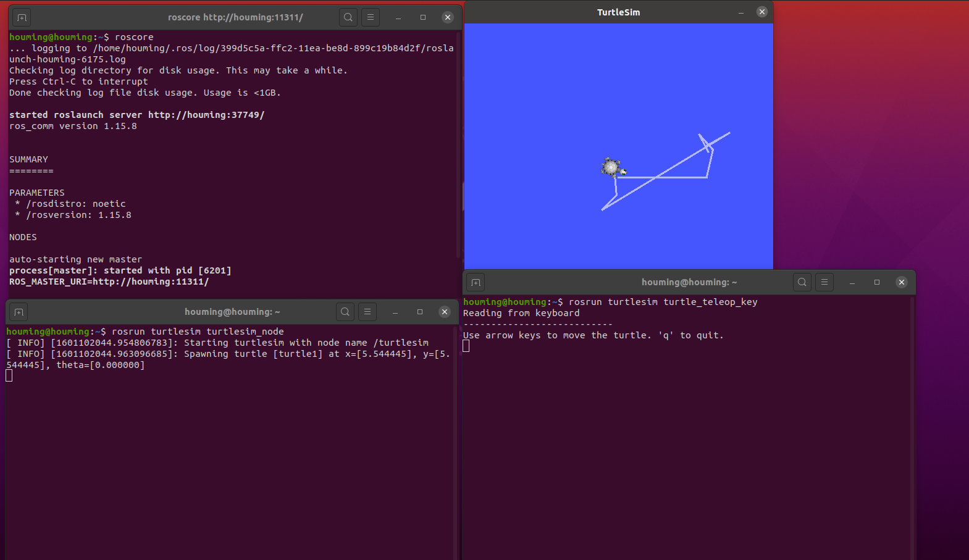Open new tab in turtlesim_node terminal
The image size is (969, 560).
19,312
